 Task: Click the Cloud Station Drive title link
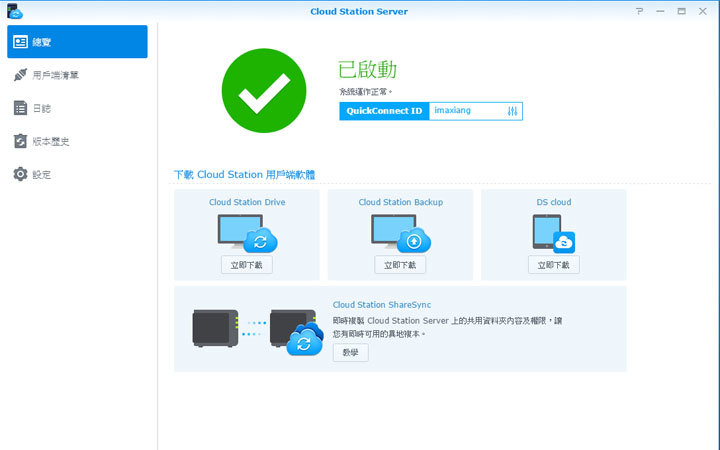pyautogui.click(x=247, y=202)
